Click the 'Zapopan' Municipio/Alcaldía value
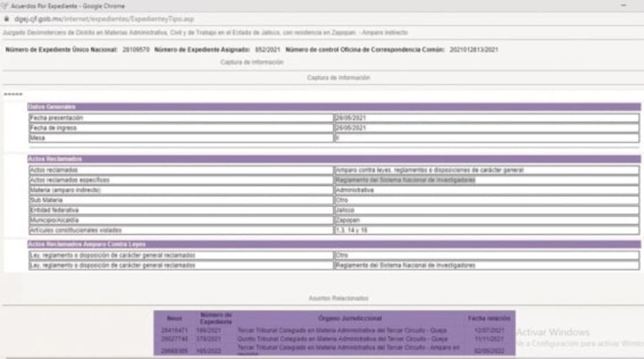This screenshot has width=644, height=359. tap(405, 221)
